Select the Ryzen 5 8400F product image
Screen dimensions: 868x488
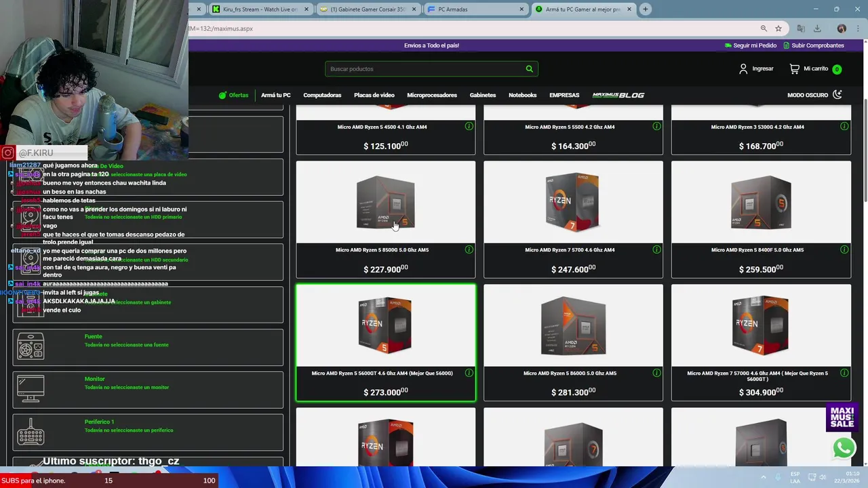point(761,202)
